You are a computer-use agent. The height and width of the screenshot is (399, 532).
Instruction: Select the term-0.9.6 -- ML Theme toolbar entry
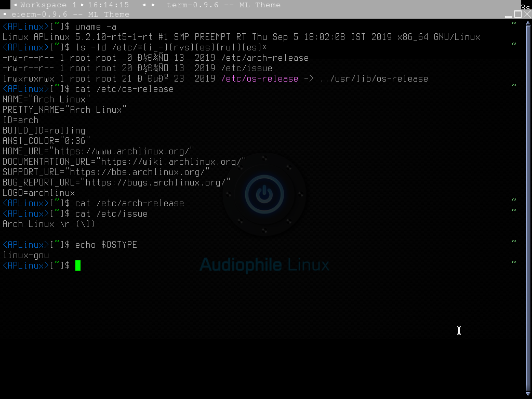coord(223,5)
